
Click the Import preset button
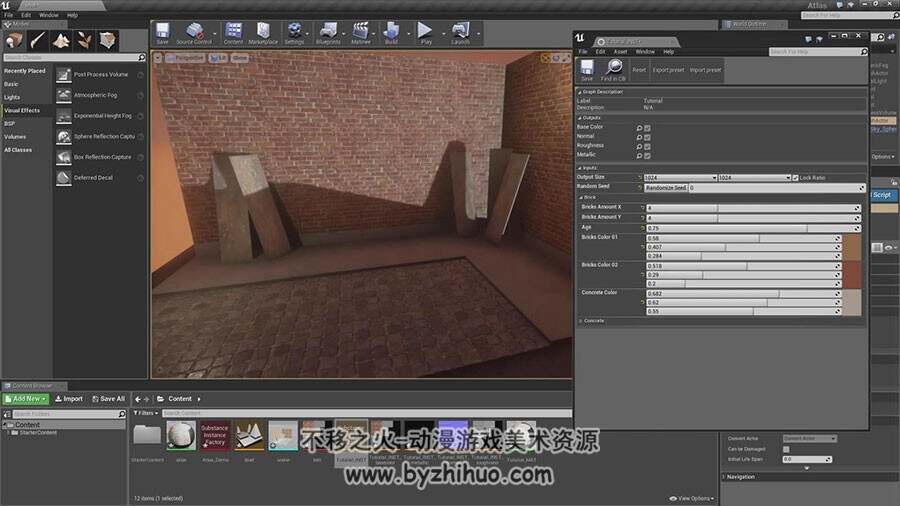[x=705, y=70]
